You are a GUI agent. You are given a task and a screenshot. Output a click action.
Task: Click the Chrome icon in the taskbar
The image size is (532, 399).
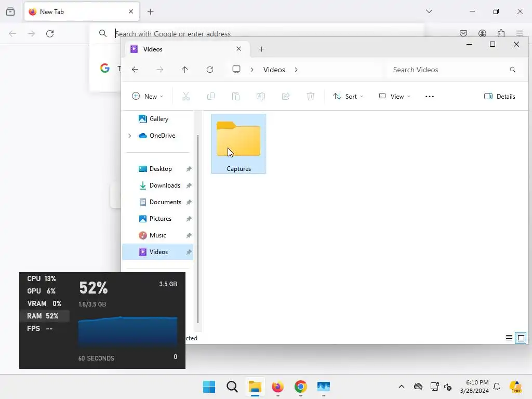(x=301, y=387)
